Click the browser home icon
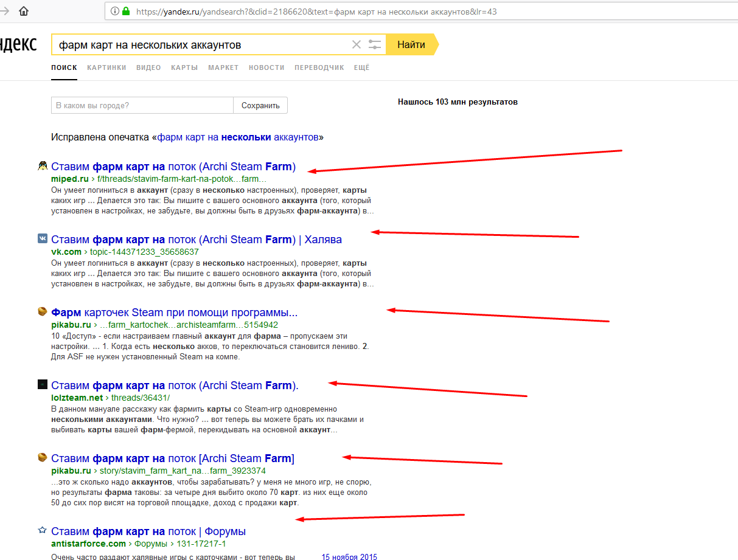This screenshot has height=560, width=738. (x=24, y=11)
